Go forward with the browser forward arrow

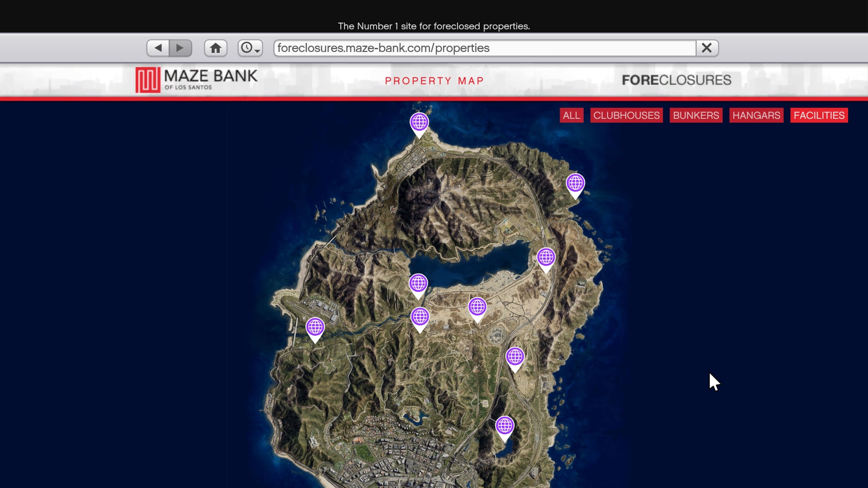180,48
